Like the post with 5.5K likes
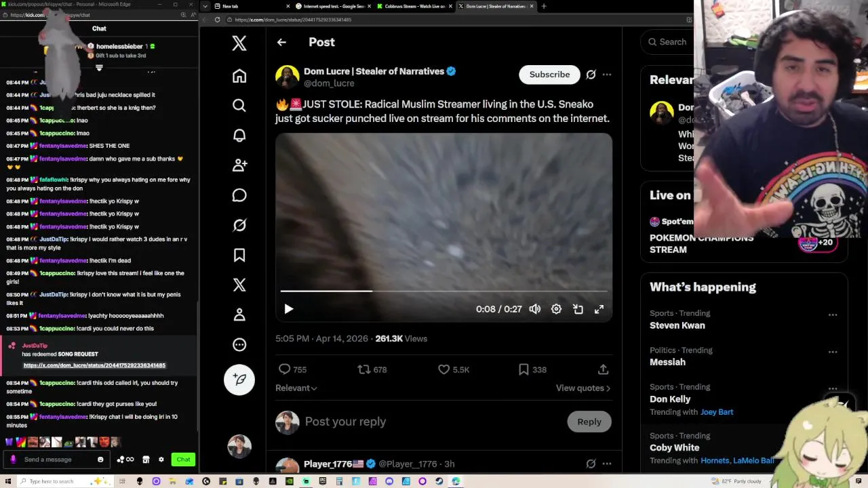 (x=454, y=369)
